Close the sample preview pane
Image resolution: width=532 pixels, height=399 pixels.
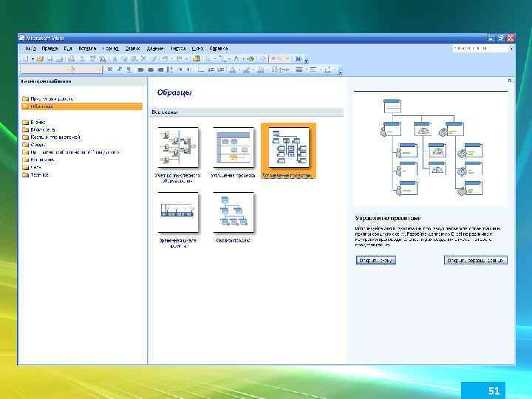click(x=510, y=81)
